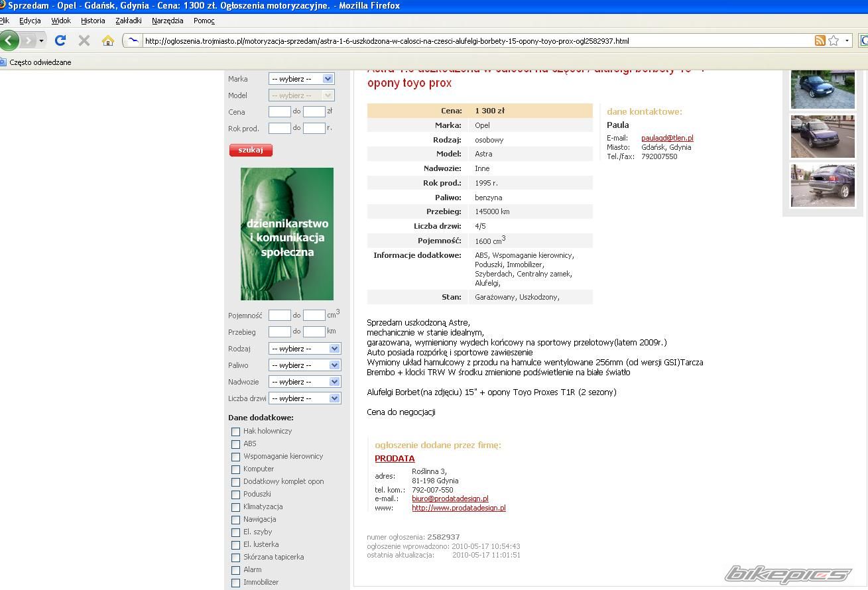Check the ABS checkbox

coord(235,444)
